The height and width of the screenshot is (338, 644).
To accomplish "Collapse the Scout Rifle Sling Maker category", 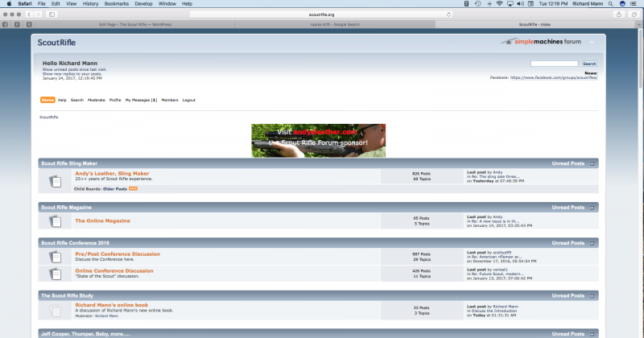I will [x=592, y=164].
